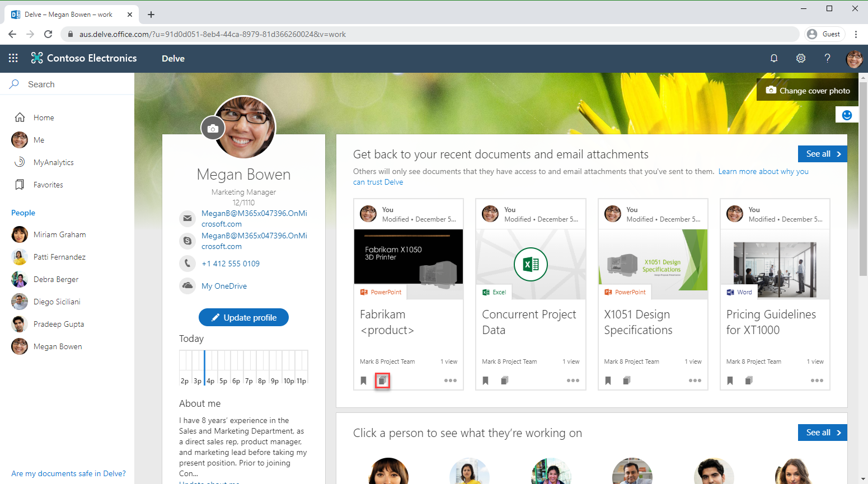Viewport: 868px width, 484px height.
Task: Click Change cover photo button
Action: click(x=808, y=90)
